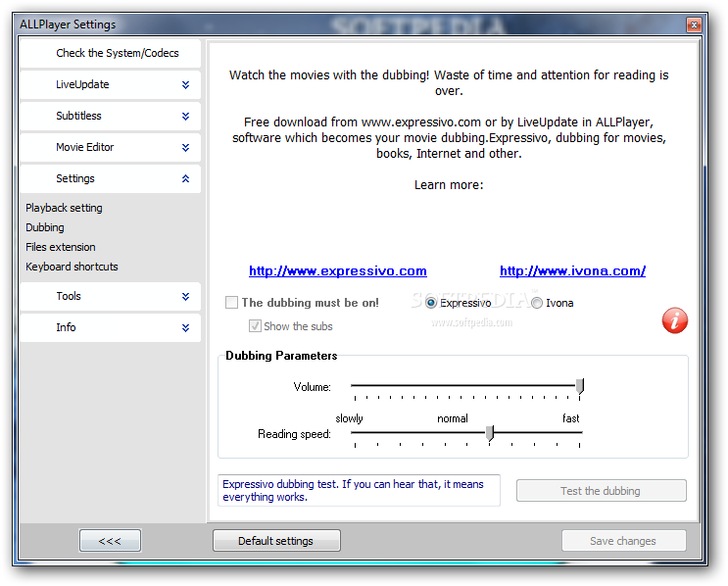Screen dimensions: 728x586
Task: Open Check the System/Codecs
Action: coord(110,53)
